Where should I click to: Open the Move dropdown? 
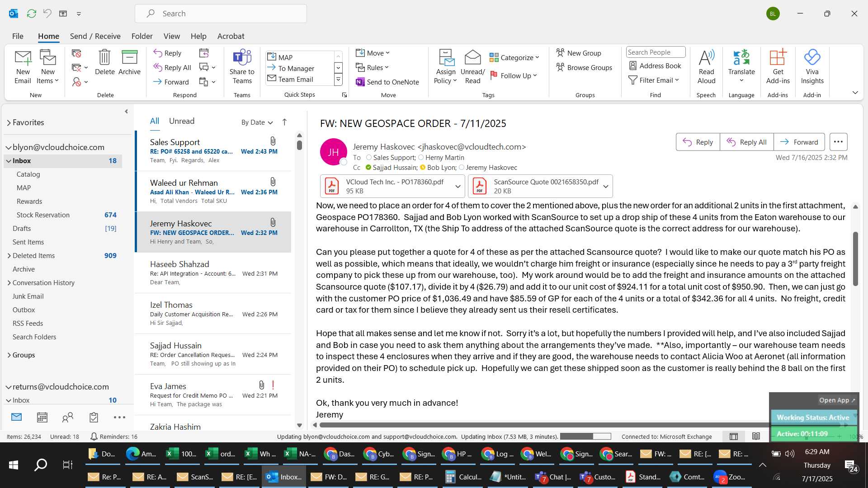(x=373, y=53)
